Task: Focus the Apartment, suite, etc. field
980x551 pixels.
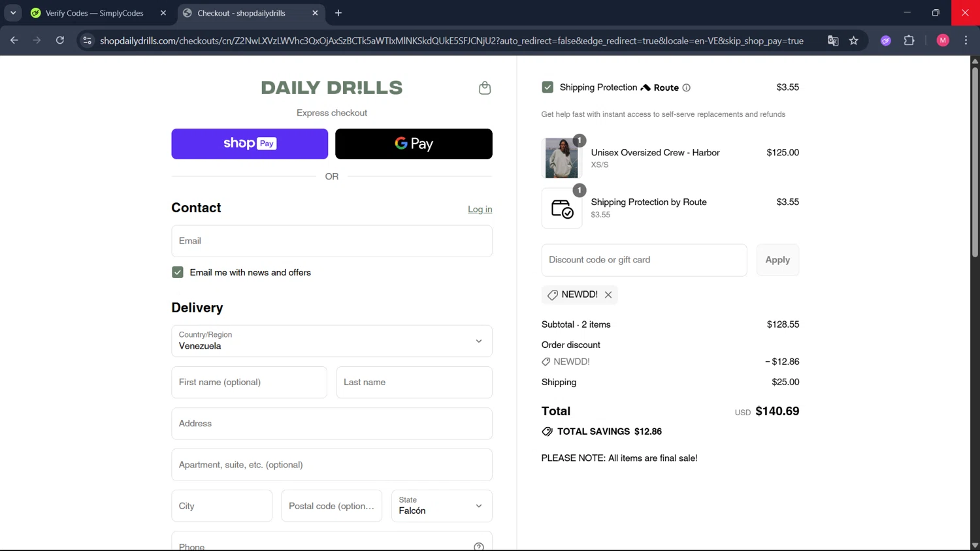Action: click(x=332, y=465)
